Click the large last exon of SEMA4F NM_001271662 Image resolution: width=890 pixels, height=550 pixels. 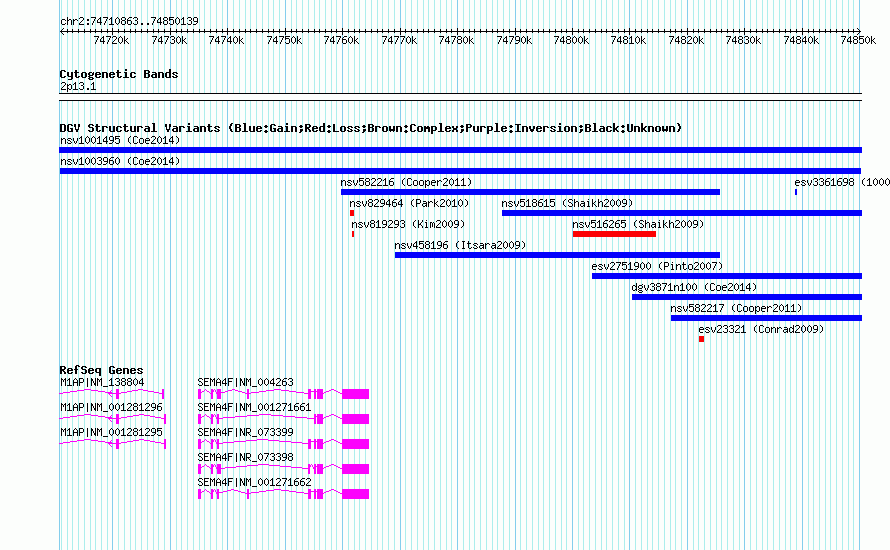[x=355, y=494]
